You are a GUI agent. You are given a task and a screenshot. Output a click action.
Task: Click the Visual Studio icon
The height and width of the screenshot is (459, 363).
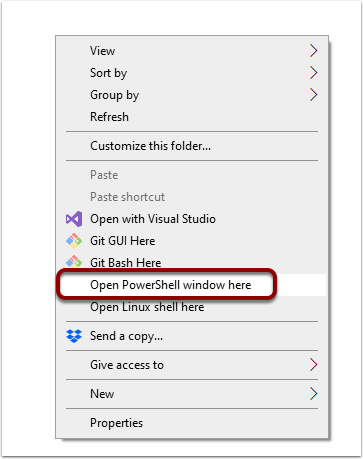[74, 219]
